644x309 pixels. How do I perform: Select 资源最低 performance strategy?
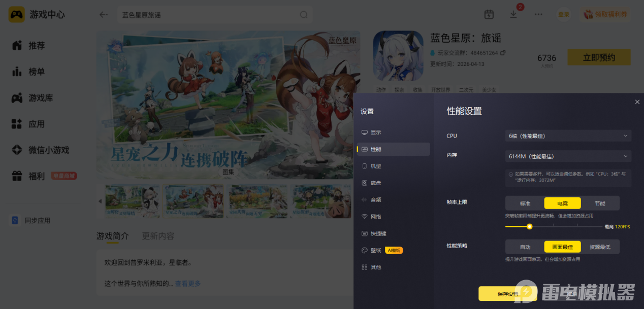point(600,247)
